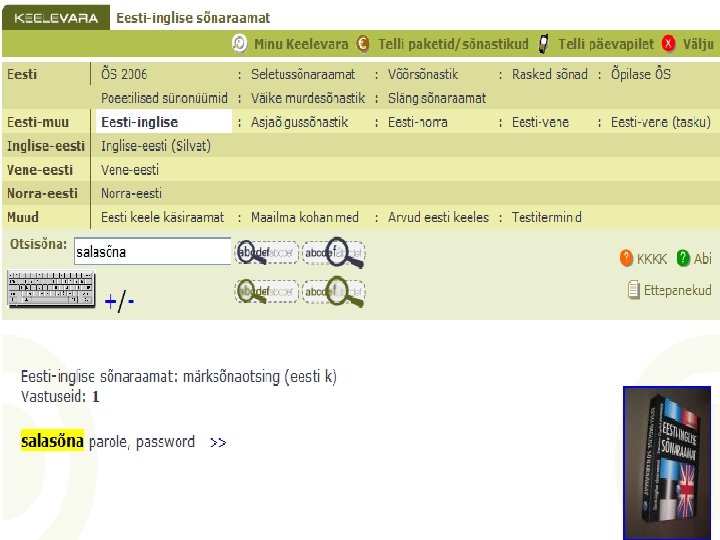Click the Minu Keelevara swirl icon

coord(240,44)
